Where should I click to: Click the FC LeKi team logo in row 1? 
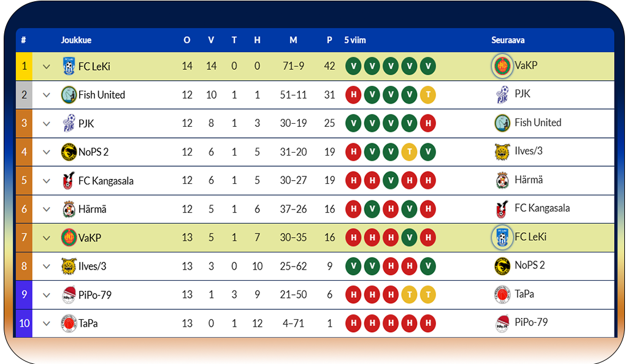(69, 66)
